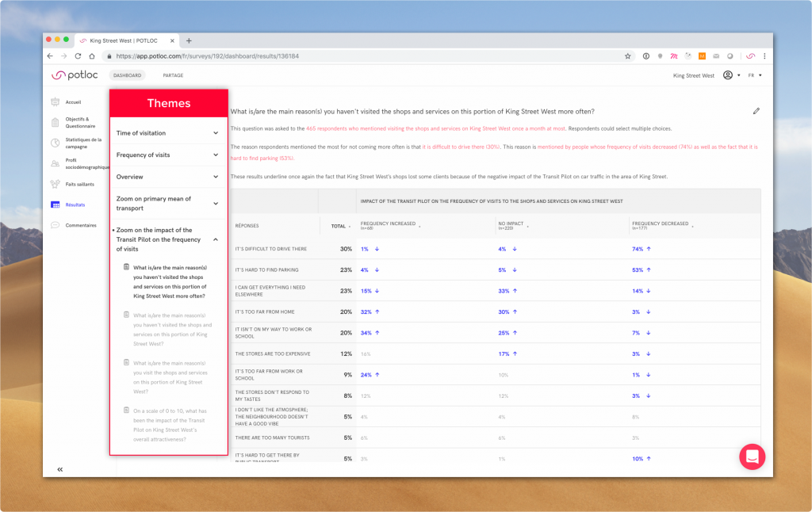Select question 'haven't visited... more often?'
The height and width of the screenshot is (512, 812).
[170, 281]
